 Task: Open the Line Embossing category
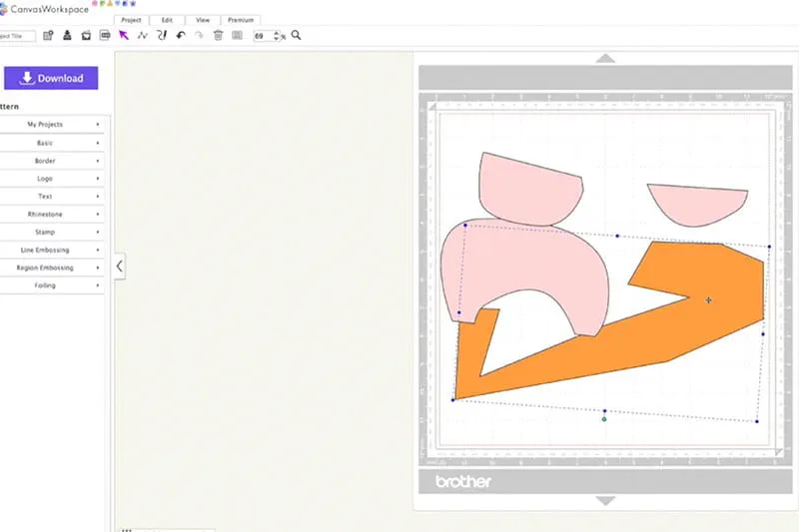52,250
